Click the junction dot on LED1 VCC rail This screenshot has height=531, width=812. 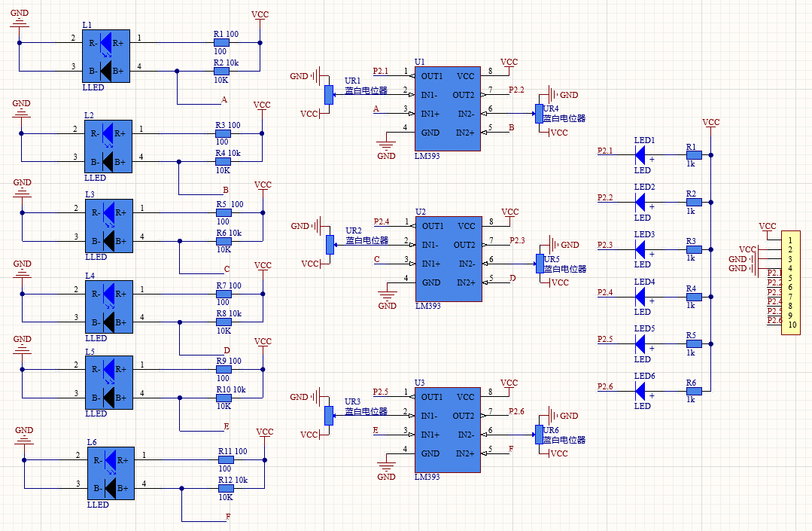coord(711,155)
